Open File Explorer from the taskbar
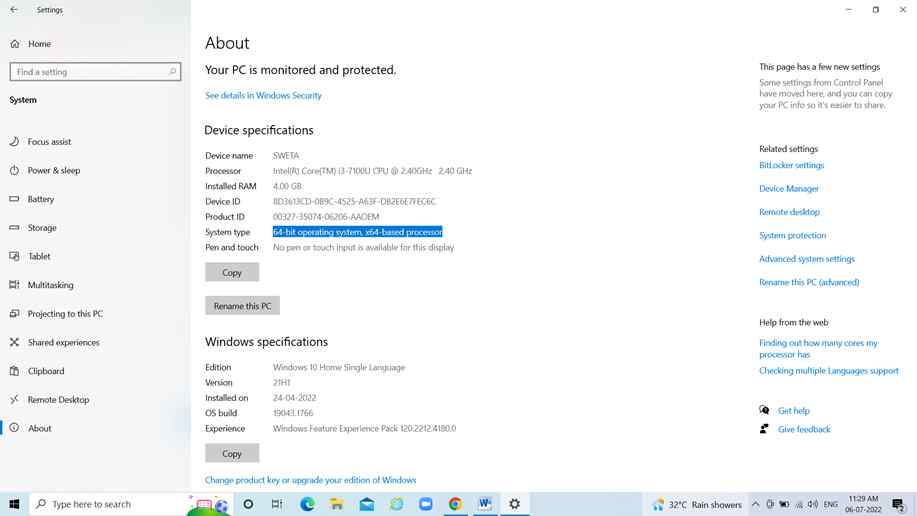The height and width of the screenshot is (516, 917). (x=337, y=504)
